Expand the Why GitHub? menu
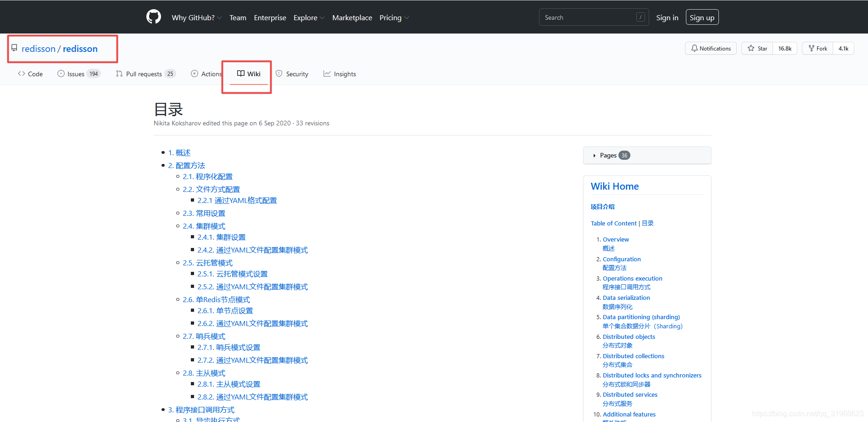The width and height of the screenshot is (868, 422). point(196,17)
